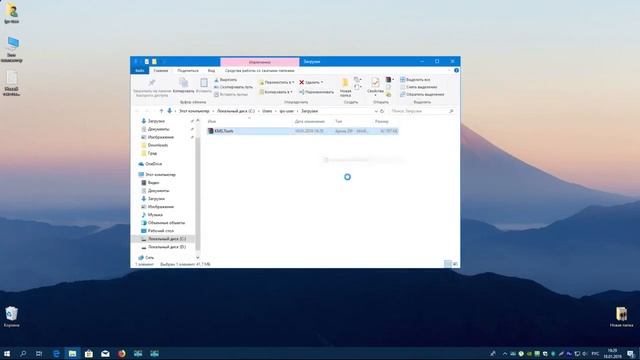Viewport: 640px width, 360px height.
Task: Click the pin to Quick Access icon
Action: pyautogui.click(x=152, y=83)
